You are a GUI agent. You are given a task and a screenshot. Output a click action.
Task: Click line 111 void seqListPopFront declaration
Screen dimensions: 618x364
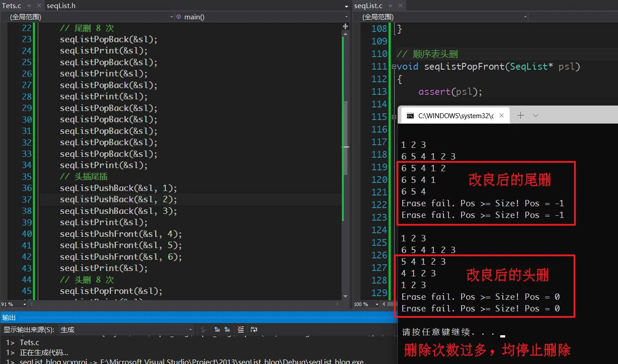click(x=489, y=67)
